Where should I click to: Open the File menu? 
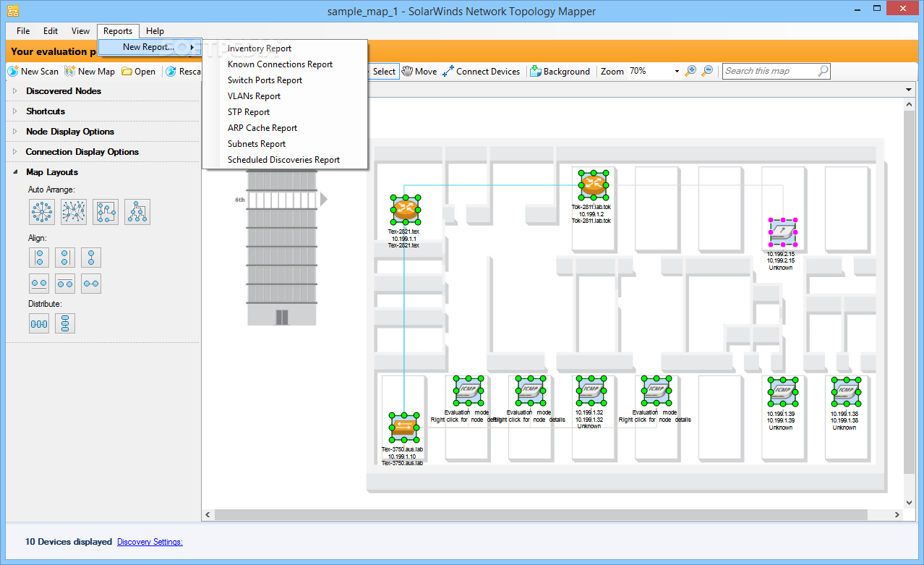23,31
